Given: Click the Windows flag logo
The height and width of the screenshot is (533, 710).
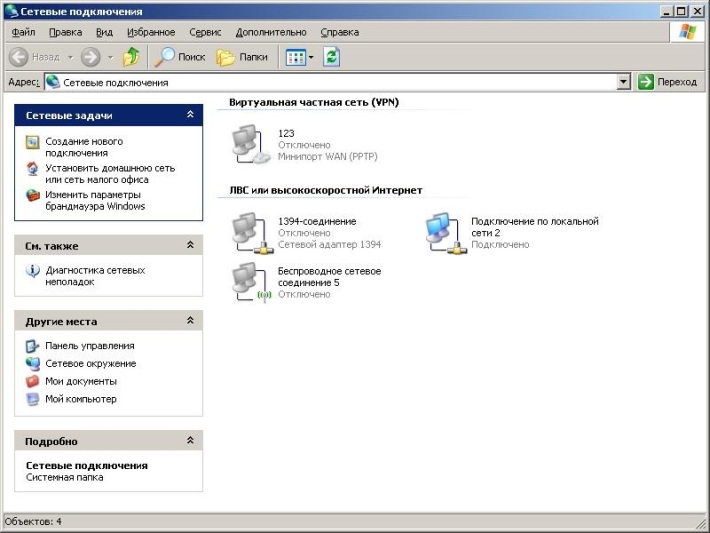Looking at the screenshot, I should [x=687, y=32].
